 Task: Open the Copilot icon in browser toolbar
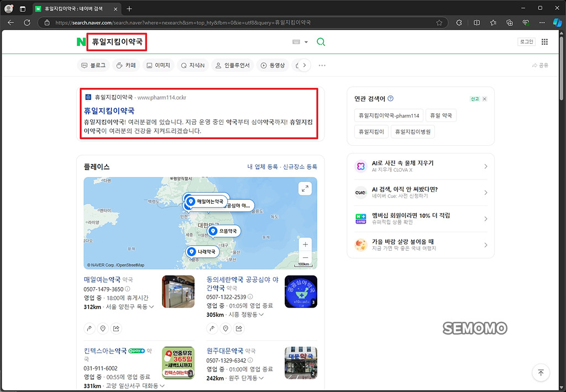click(x=557, y=22)
